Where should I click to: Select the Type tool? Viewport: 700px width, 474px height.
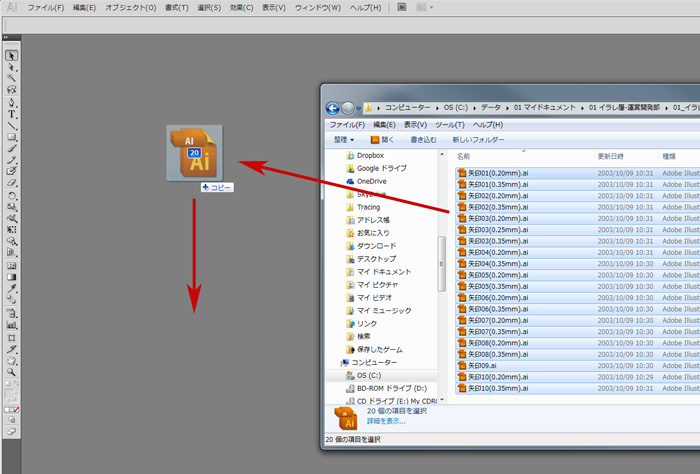12,114
